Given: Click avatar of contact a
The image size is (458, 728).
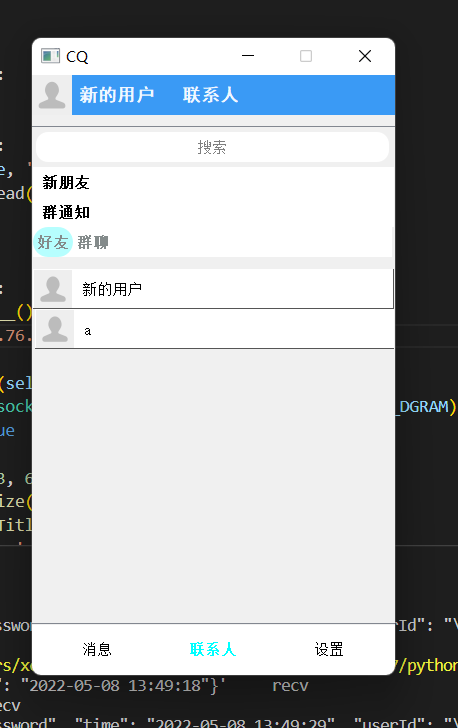Looking at the screenshot, I should pyautogui.click(x=55, y=329).
